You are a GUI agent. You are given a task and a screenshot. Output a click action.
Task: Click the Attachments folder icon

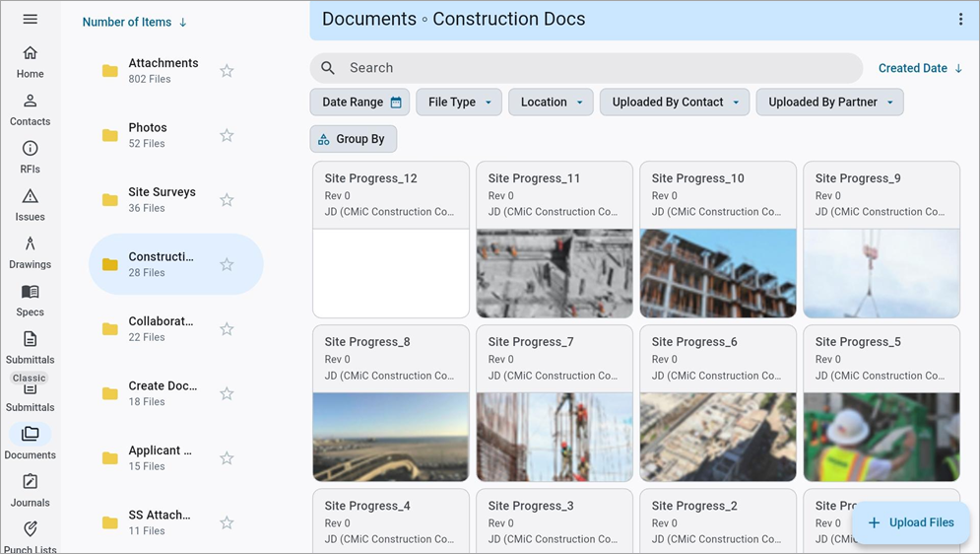(110, 71)
